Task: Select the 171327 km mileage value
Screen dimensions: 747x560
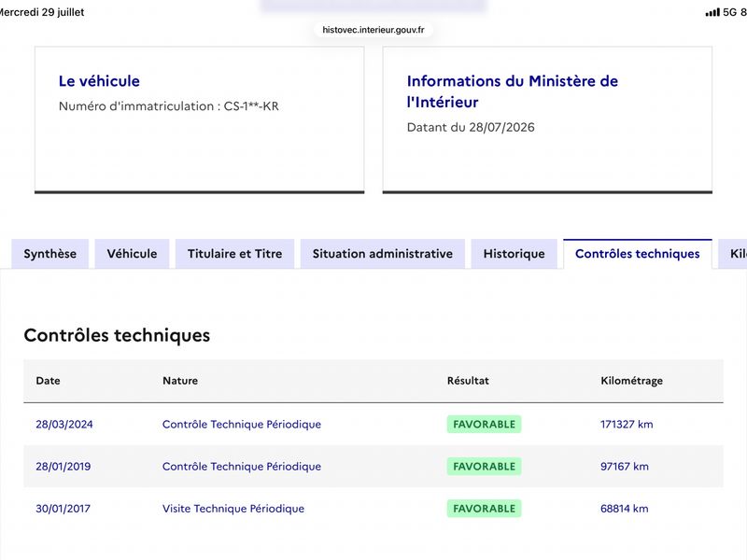Action: (x=627, y=425)
